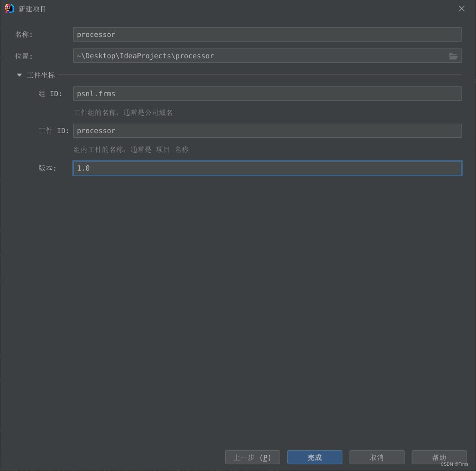This screenshot has width=476, height=471.
Task: Click the disclosure triangle next to 工件坐标
Action: coord(19,74)
